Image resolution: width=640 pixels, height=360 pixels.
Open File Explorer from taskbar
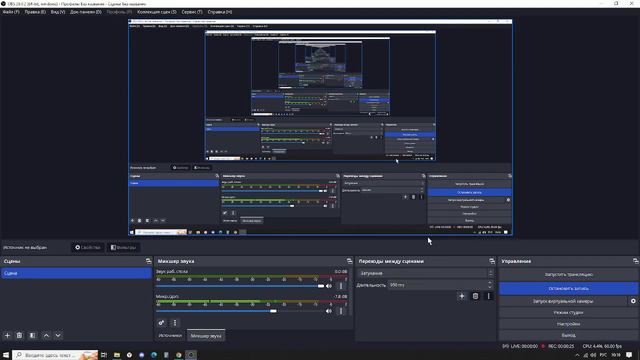coord(117,355)
